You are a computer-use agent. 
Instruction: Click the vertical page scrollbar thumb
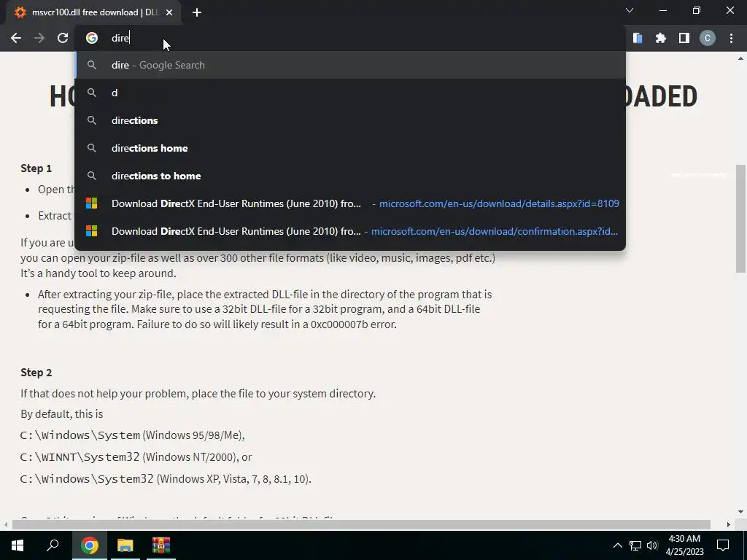click(740, 219)
